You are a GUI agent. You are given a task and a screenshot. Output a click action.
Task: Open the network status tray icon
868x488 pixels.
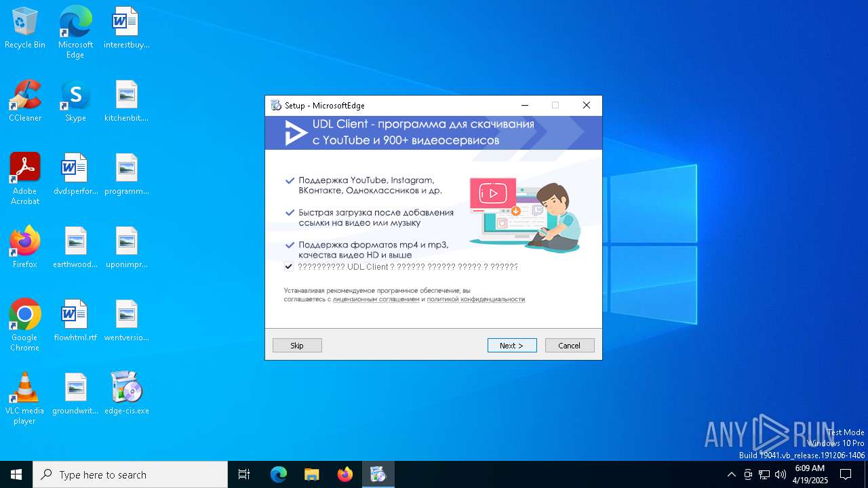coord(764,474)
